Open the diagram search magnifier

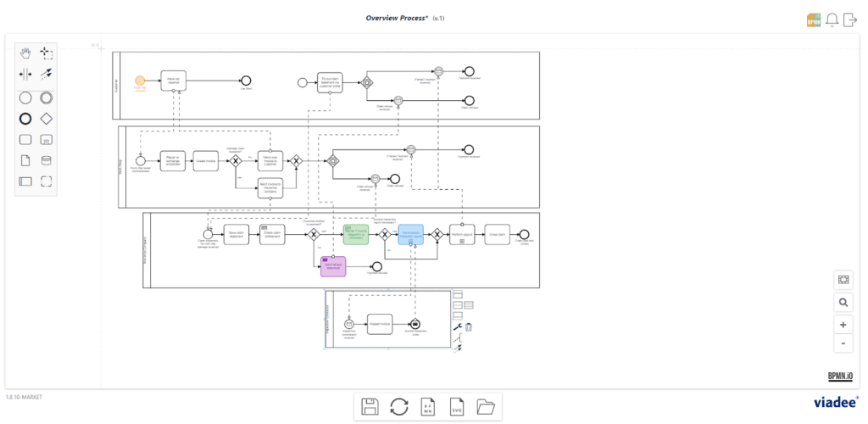point(843,303)
